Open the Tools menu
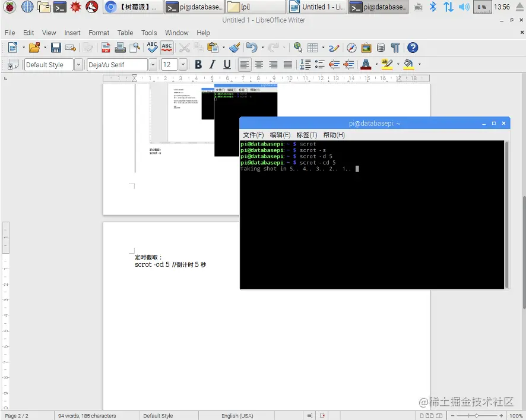 pos(149,33)
